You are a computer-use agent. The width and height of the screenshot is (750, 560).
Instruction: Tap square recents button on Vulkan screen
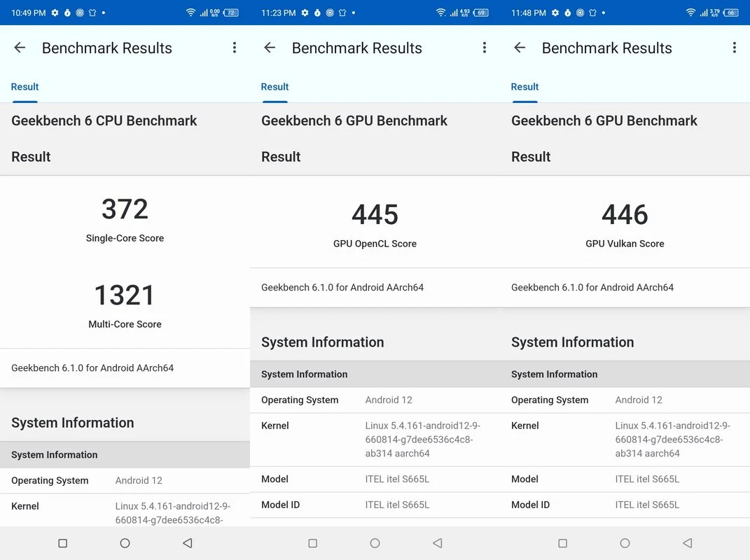pos(562,543)
